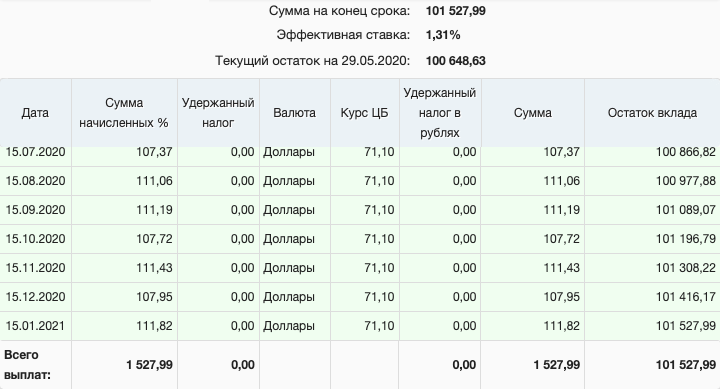Click the balance value 100 977,88
The height and width of the screenshot is (389, 720).
[686, 181]
